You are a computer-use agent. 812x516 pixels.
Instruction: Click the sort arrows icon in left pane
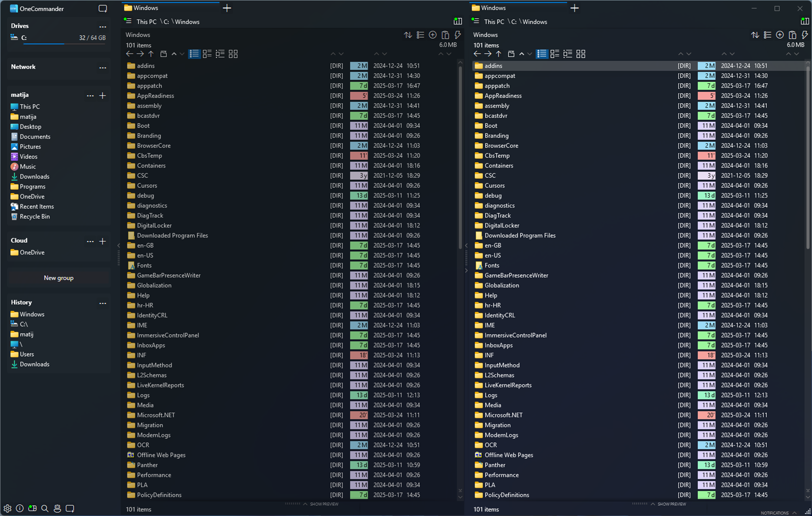point(408,35)
